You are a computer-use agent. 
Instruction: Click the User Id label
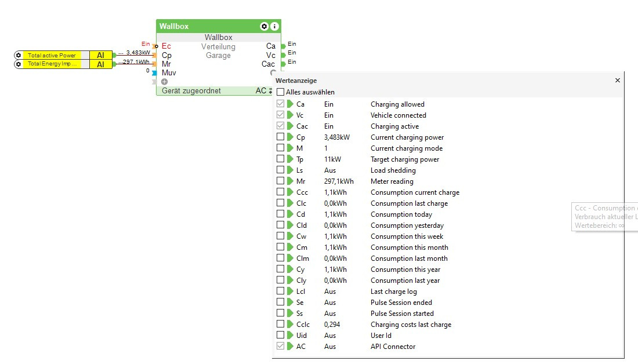[x=381, y=336]
